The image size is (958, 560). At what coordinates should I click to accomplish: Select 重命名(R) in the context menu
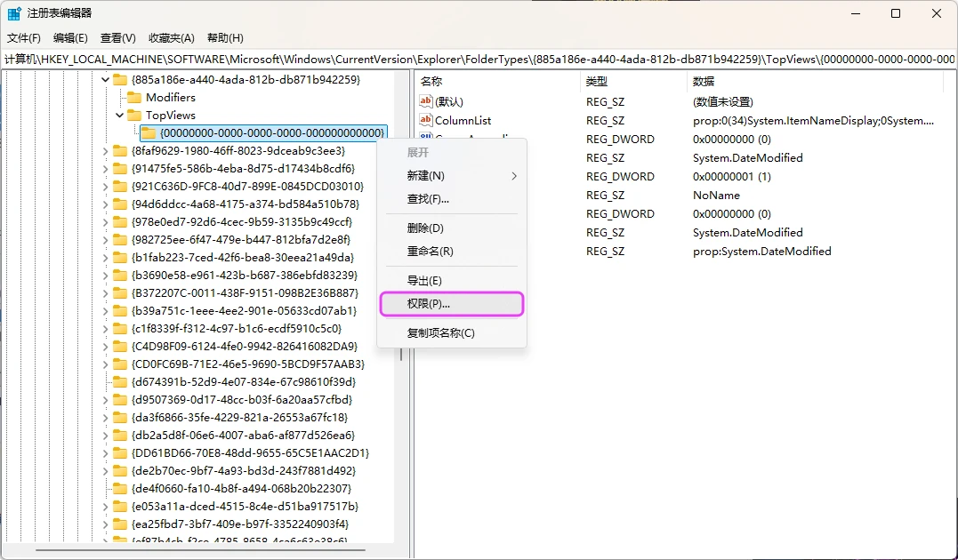452,252
